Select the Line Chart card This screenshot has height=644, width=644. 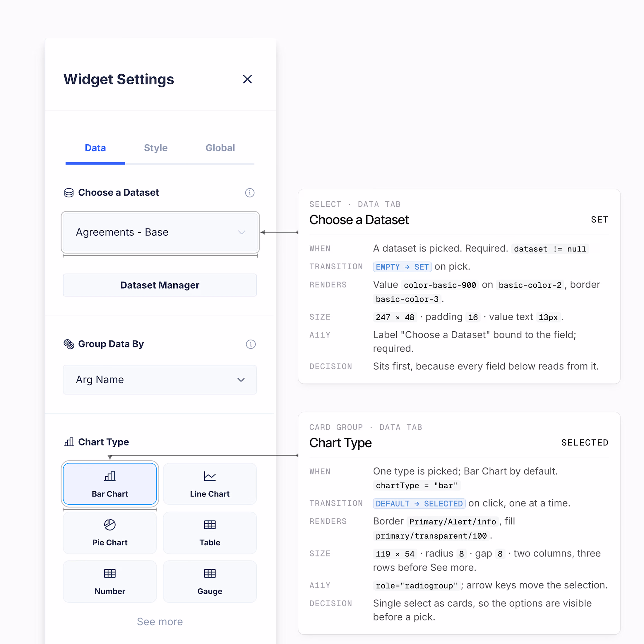(210, 484)
